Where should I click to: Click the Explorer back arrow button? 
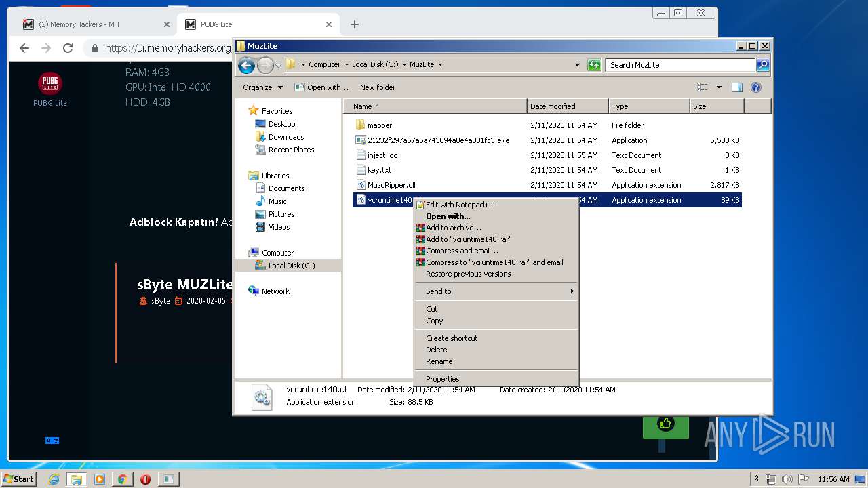[246, 65]
